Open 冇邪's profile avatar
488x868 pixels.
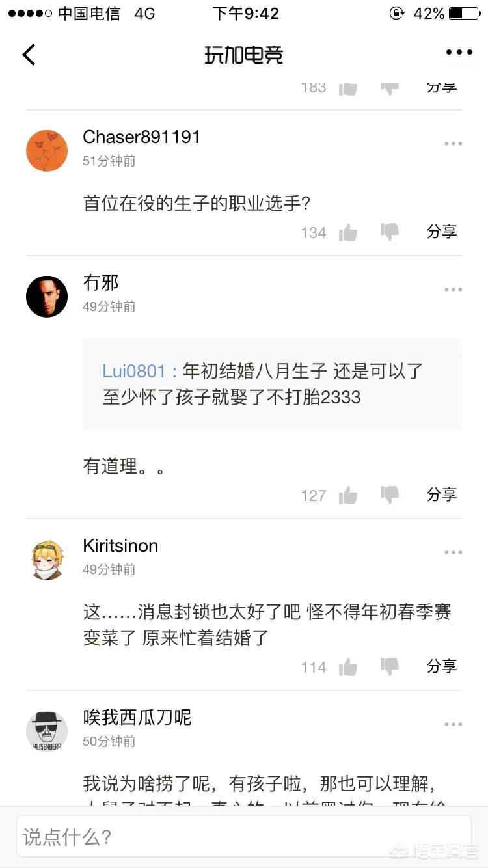(47, 297)
